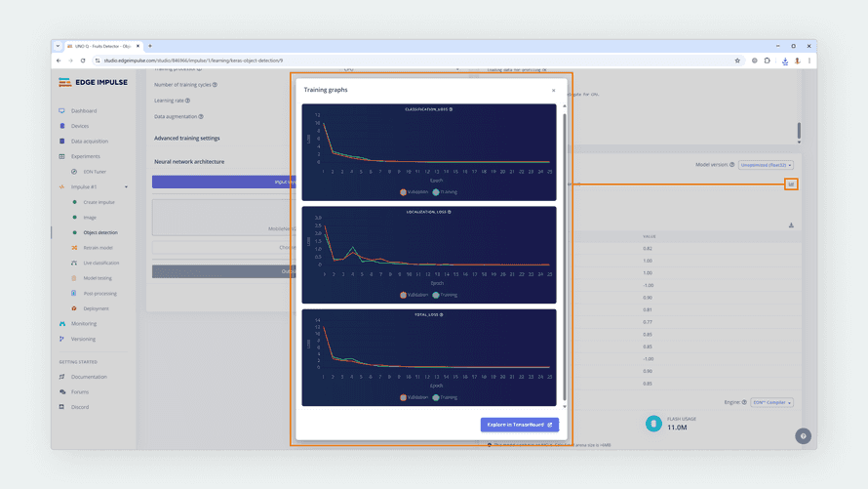The image size is (868, 489).
Task: Click the 0.81 value cell
Action: (648, 310)
